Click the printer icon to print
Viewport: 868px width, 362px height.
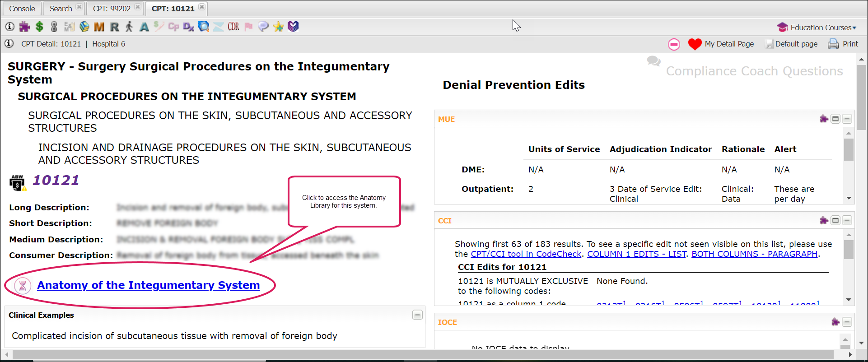(x=833, y=44)
